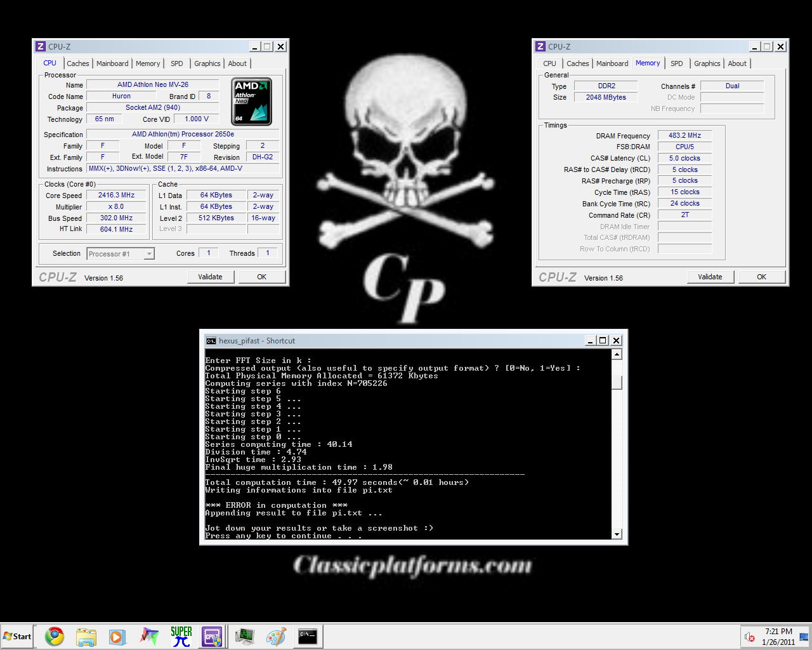Image resolution: width=812 pixels, height=650 pixels.
Task: Select SPD tab in right CPU-Z window
Action: pos(677,63)
